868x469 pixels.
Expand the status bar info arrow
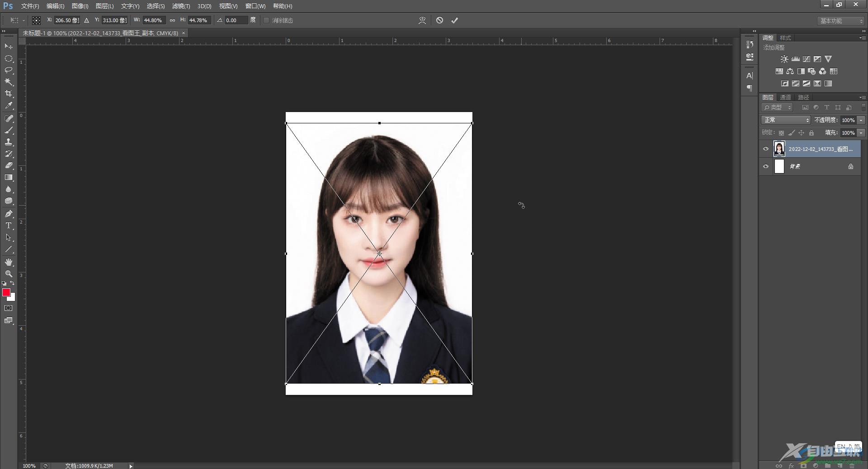131,466
